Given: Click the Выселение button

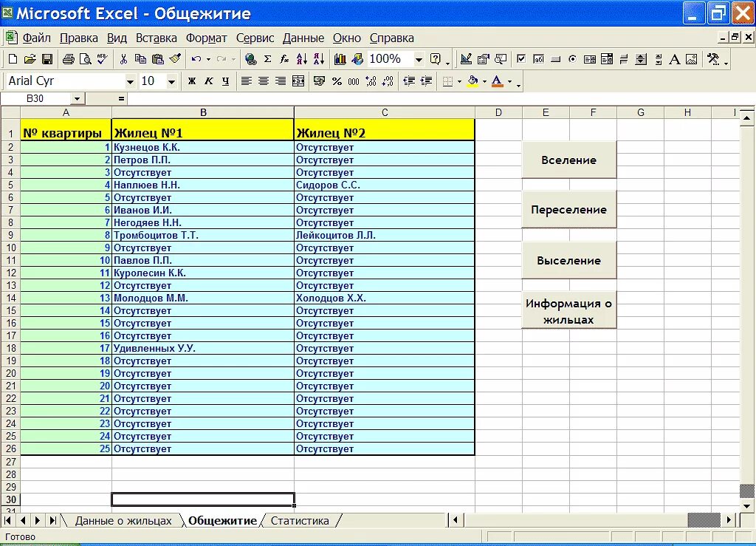Looking at the screenshot, I should (x=569, y=261).
